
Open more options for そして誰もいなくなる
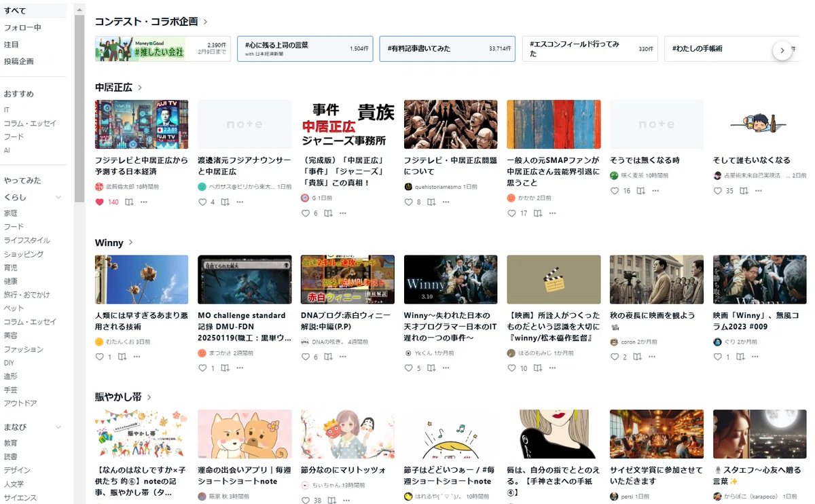tap(759, 191)
